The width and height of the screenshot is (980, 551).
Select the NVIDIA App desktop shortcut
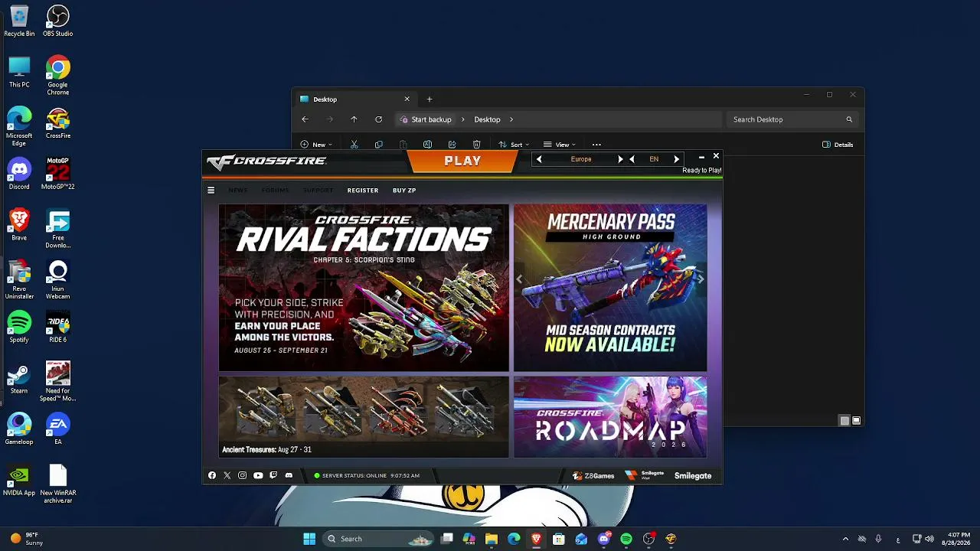pyautogui.click(x=19, y=480)
